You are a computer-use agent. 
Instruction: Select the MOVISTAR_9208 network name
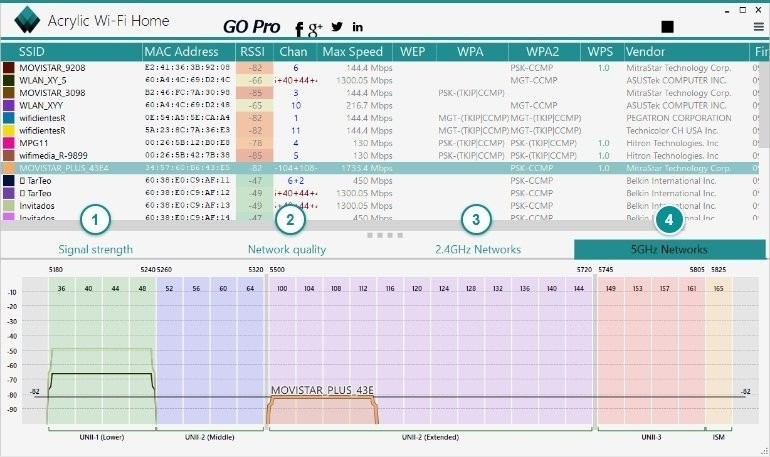coord(52,68)
